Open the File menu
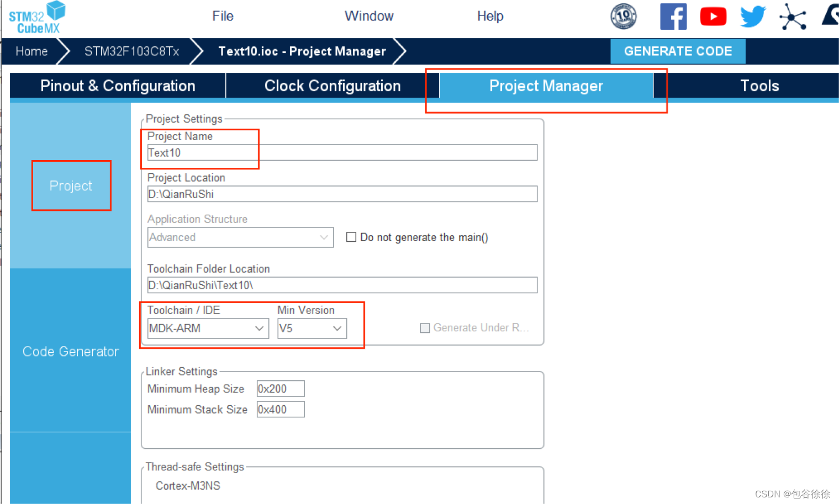 [x=223, y=16]
